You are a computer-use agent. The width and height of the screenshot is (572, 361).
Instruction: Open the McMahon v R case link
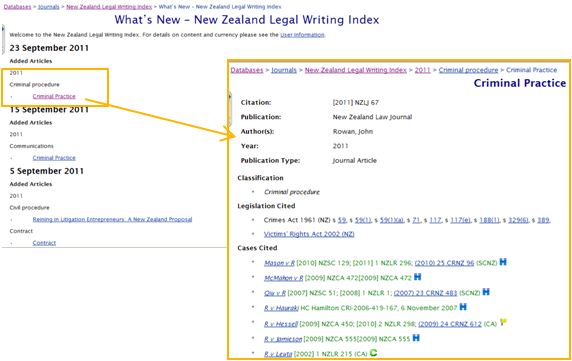point(283,278)
